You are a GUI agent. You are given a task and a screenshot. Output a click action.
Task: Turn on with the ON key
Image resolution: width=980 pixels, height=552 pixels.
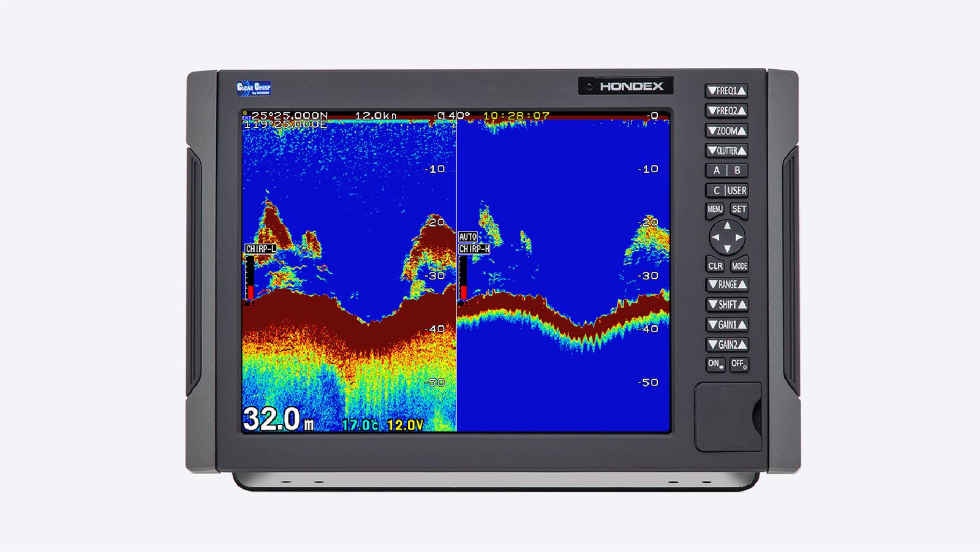click(x=715, y=364)
